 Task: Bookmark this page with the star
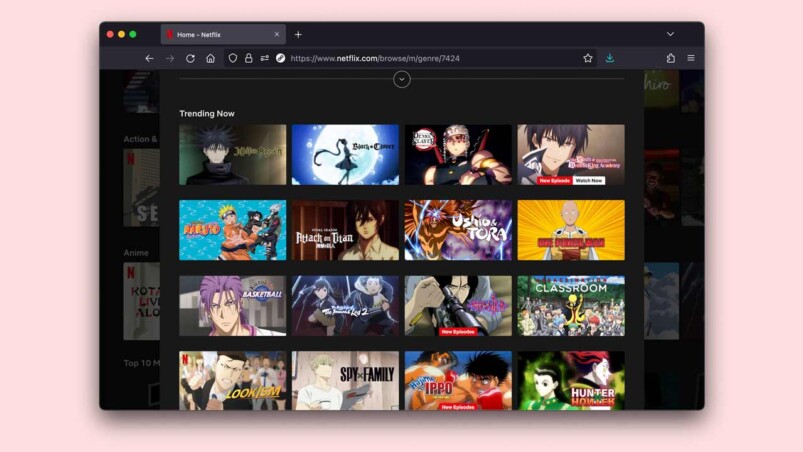(587, 58)
